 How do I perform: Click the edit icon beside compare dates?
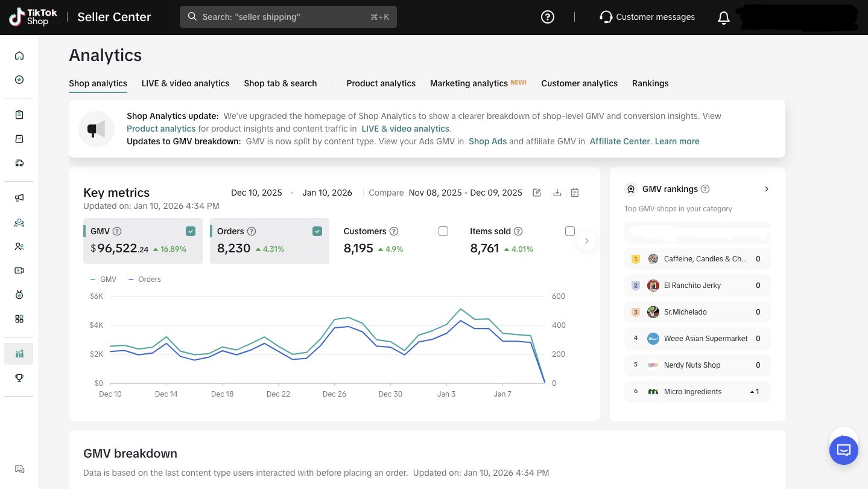tap(537, 193)
